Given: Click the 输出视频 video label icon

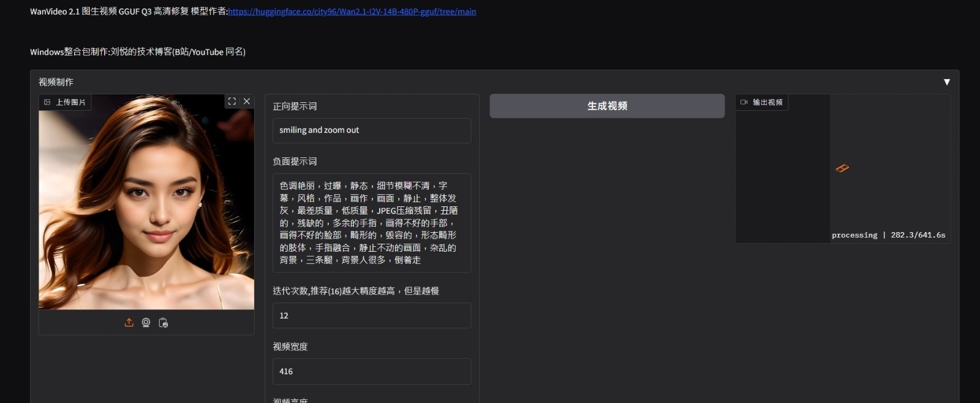Looking at the screenshot, I should click(x=744, y=102).
